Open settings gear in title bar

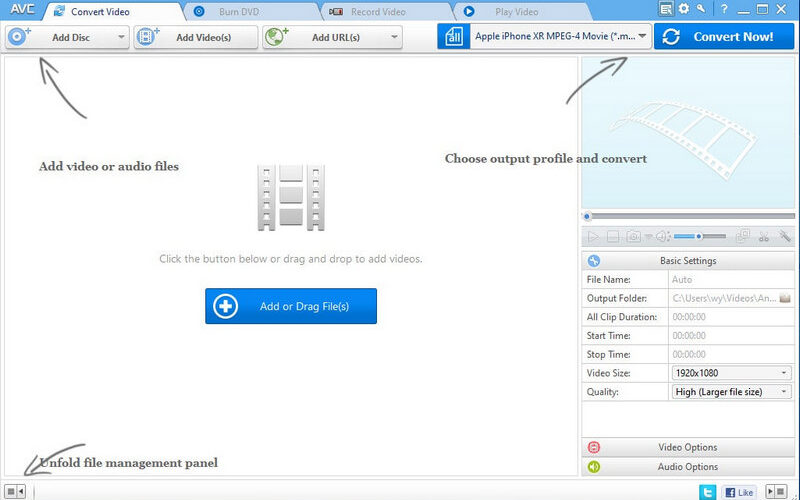pyautogui.click(x=684, y=9)
